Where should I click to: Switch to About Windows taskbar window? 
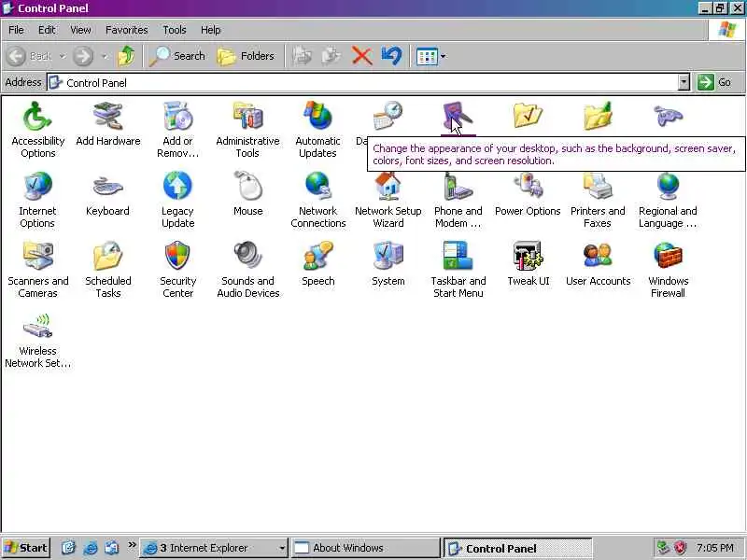pos(365,548)
